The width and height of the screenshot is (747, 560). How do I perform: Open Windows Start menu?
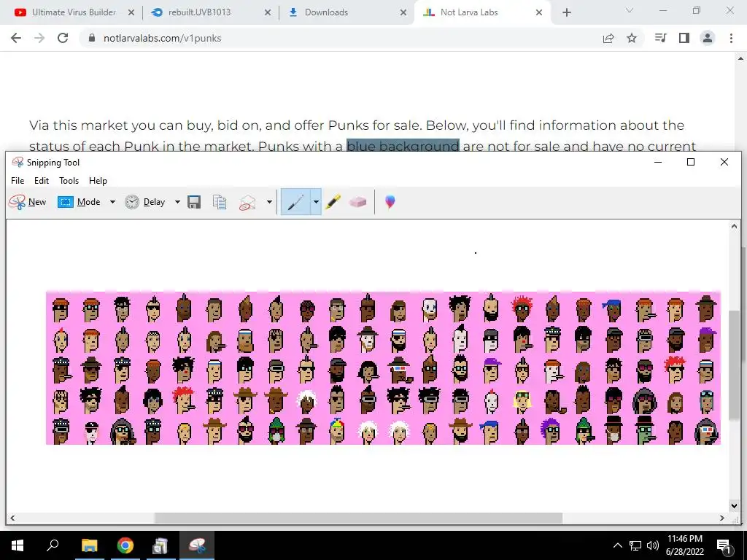[x=18, y=545]
